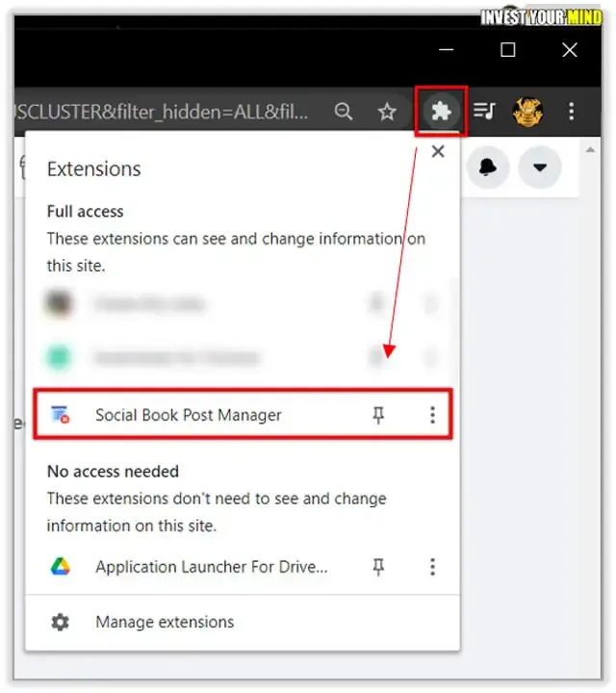Open Application Launcher For Drive extension
This screenshot has width=616, height=693.
click(x=243, y=567)
